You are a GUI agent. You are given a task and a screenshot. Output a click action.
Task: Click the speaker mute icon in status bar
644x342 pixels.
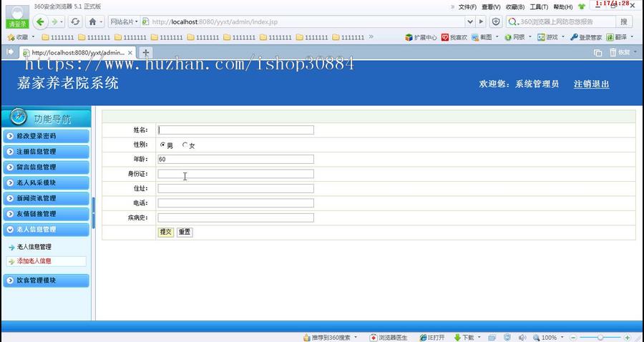[522, 338]
